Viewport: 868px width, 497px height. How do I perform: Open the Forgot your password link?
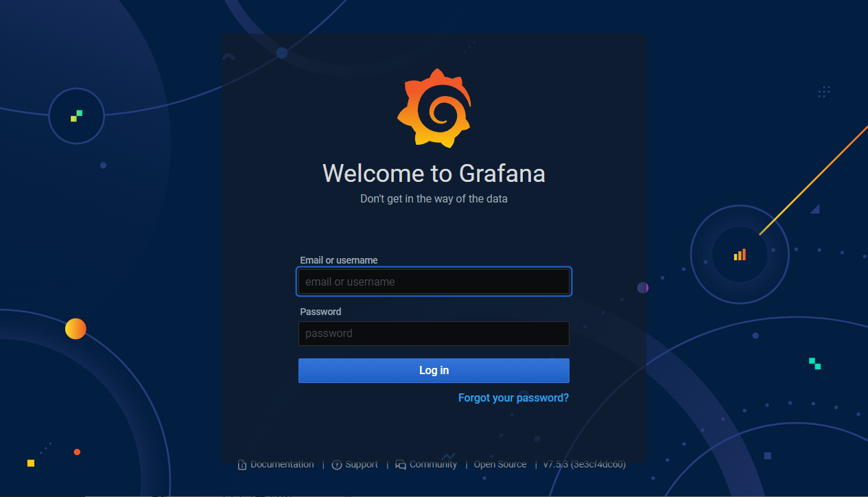click(x=513, y=398)
